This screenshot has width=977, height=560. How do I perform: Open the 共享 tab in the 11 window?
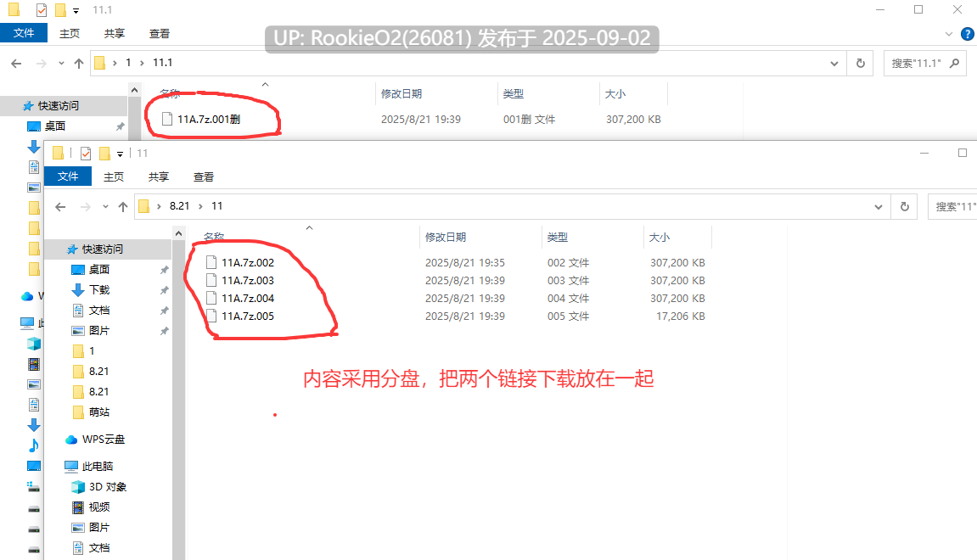158,176
